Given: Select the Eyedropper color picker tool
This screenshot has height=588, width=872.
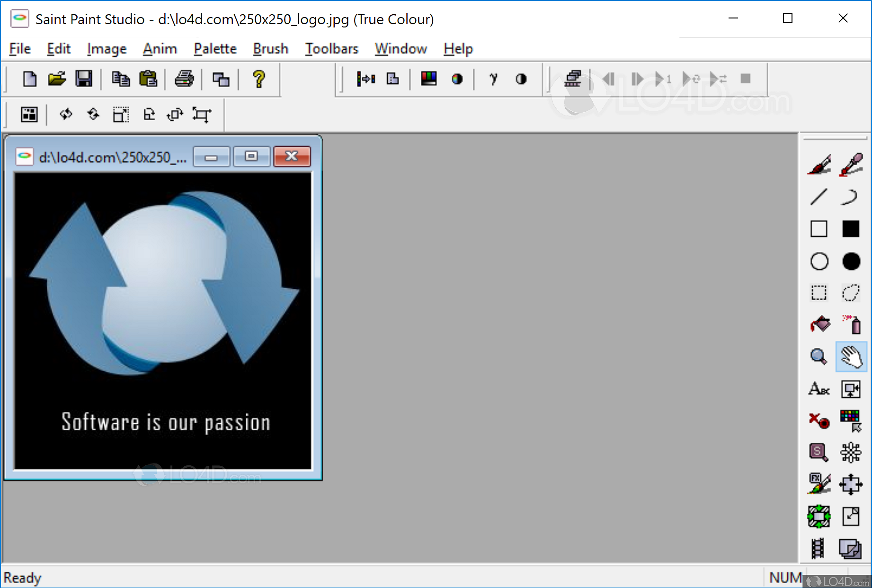Looking at the screenshot, I should coord(851,166).
